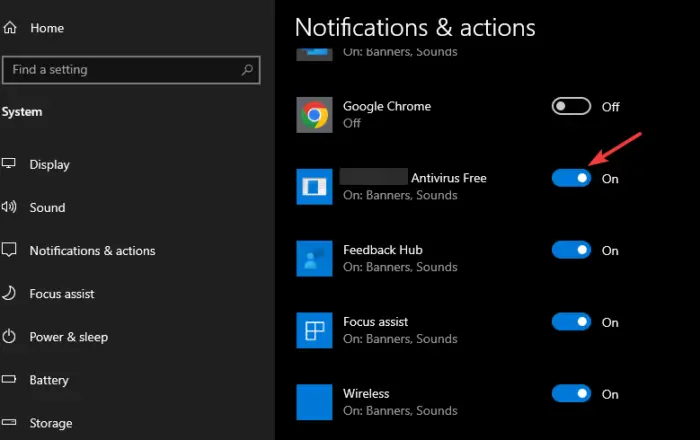Click the Display monitor icon
Viewport: 700px width, 440px height.
[8, 163]
